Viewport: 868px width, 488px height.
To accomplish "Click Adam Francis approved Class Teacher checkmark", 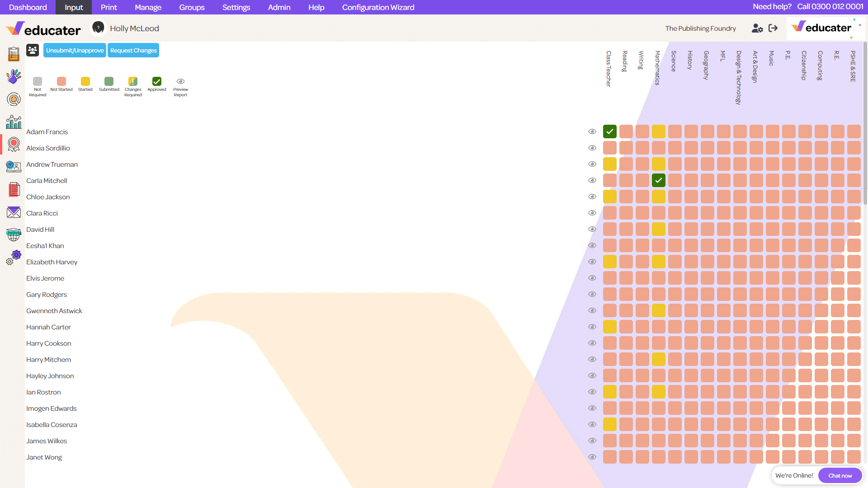I will pyautogui.click(x=610, y=131).
